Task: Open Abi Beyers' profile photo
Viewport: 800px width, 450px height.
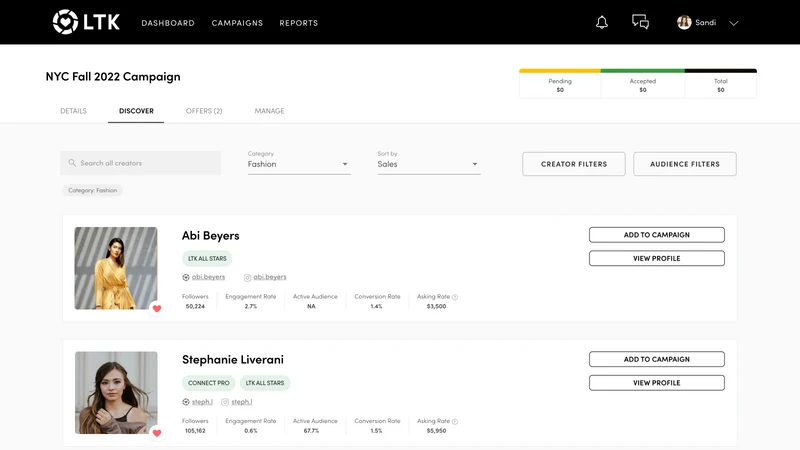Action: [x=116, y=268]
